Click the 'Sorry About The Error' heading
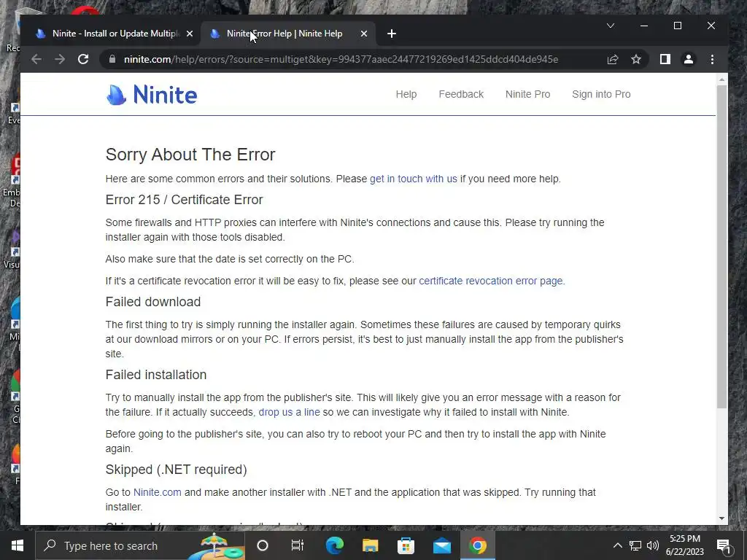This screenshot has height=560, width=747. [x=190, y=155]
